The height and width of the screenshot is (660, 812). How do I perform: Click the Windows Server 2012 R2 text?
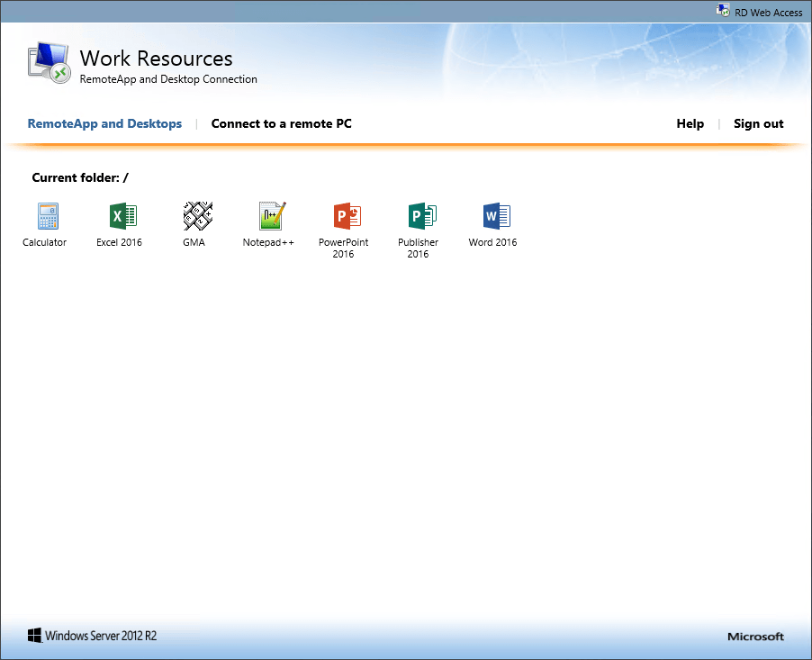click(x=99, y=635)
